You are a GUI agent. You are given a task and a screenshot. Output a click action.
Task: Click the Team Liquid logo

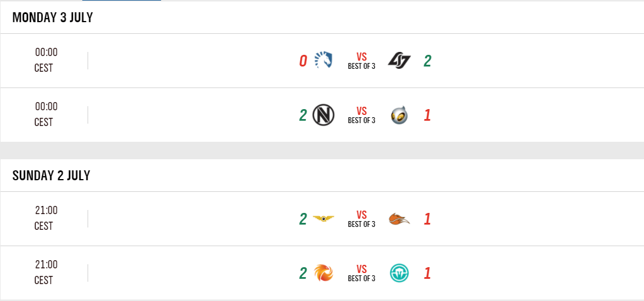pos(323,61)
